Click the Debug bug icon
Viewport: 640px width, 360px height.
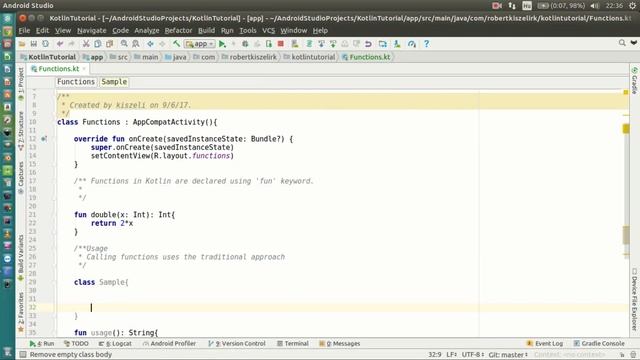coord(245,44)
